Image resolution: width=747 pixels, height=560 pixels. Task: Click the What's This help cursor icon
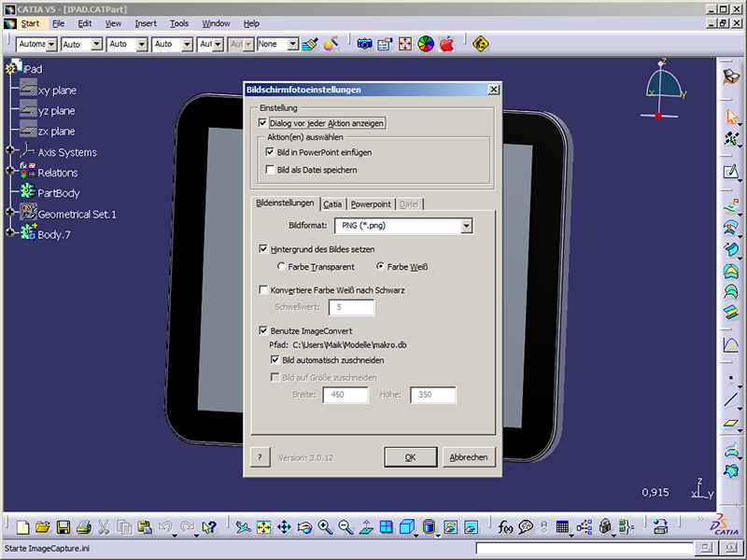pyautogui.click(x=209, y=526)
